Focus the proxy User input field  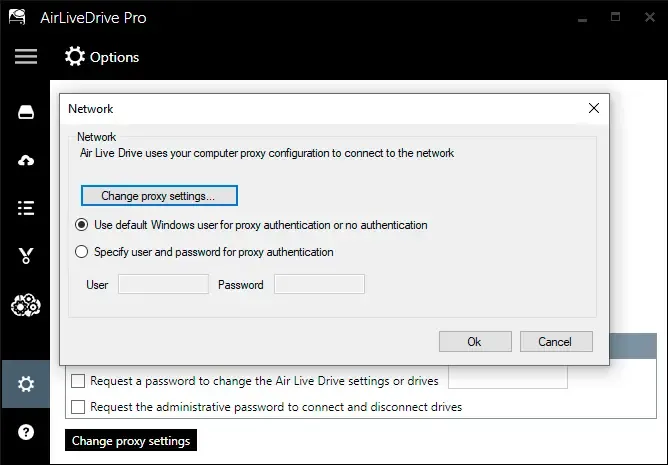[164, 284]
